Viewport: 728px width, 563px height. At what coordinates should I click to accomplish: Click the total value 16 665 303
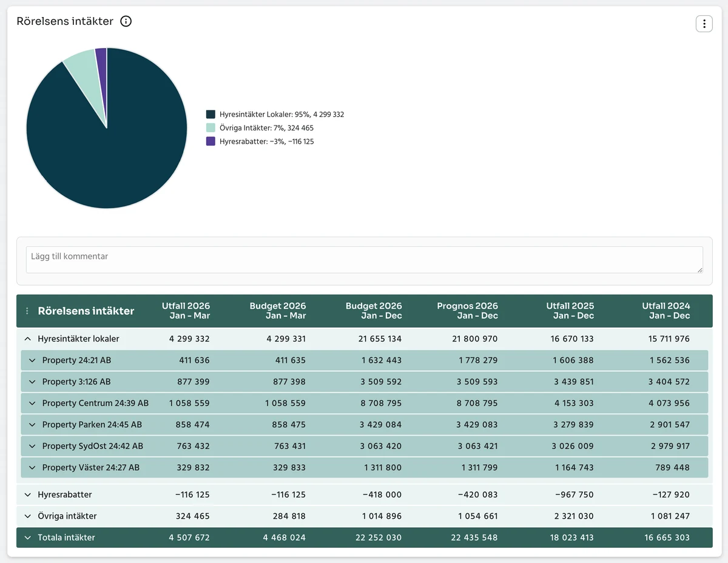point(667,538)
